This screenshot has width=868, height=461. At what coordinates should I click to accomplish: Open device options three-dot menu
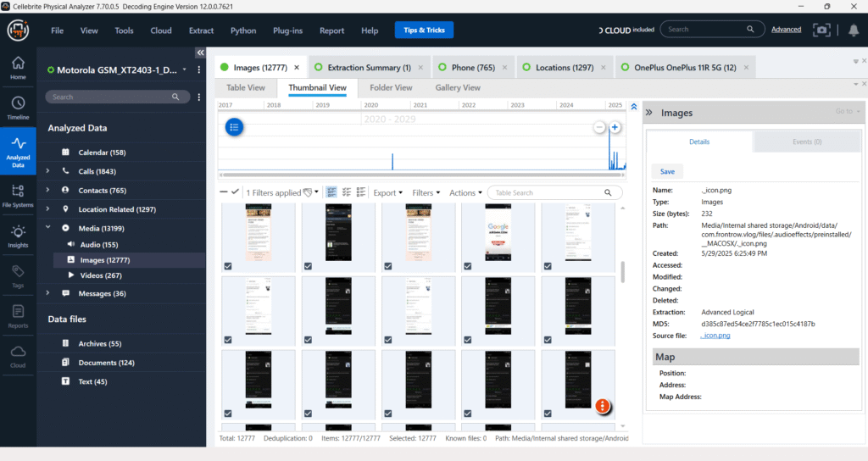pos(198,69)
